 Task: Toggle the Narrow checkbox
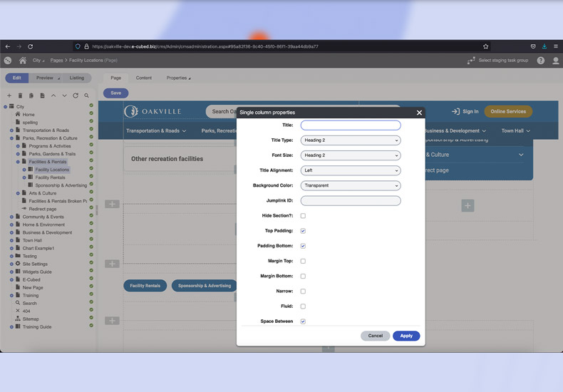(303, 292)
